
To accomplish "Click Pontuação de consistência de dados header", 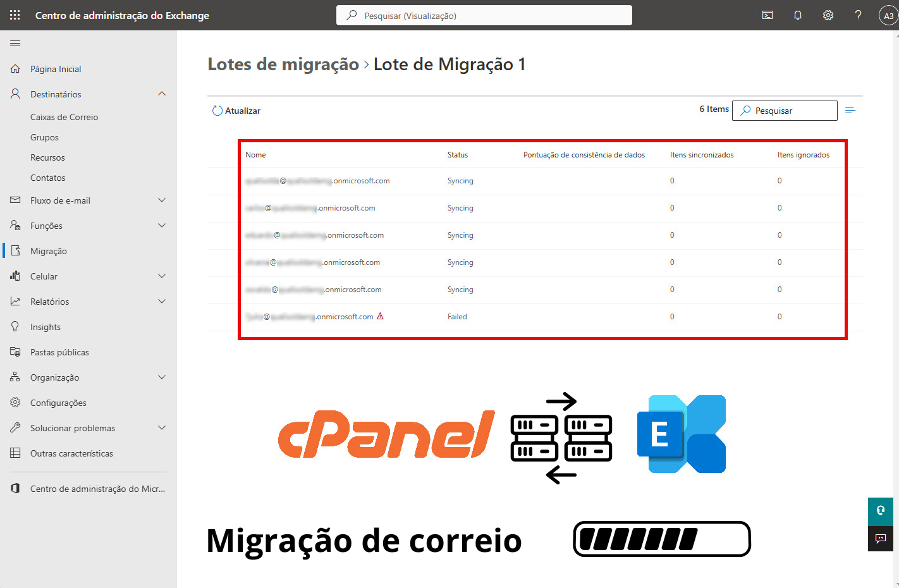I will [x=584, y=155].
